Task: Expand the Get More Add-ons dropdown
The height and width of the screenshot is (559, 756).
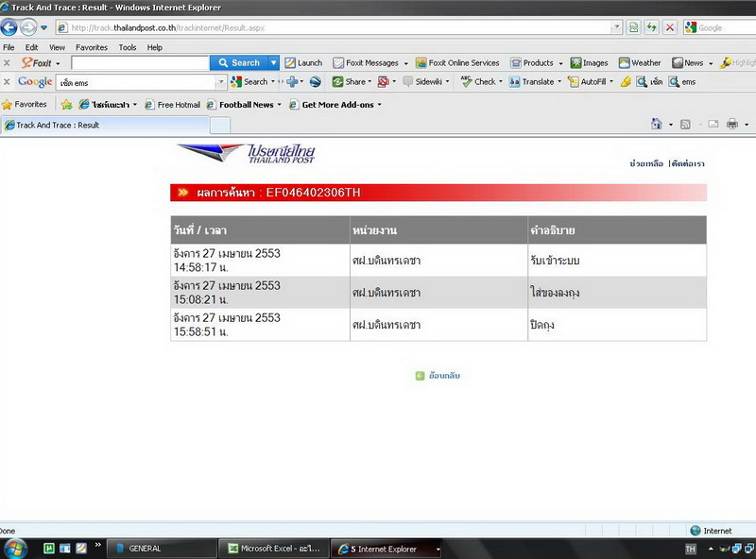Action: (x=379, y=105)
